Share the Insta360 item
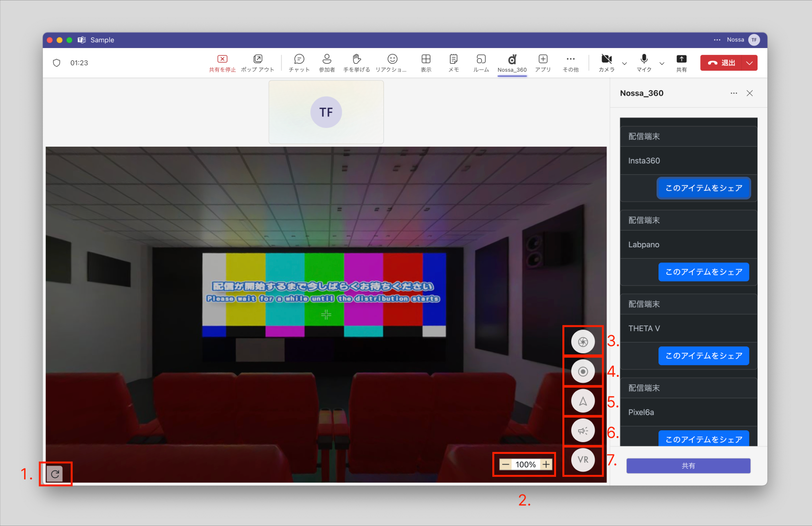The width and height of the screenshot is (812, 526). point(703,188)
